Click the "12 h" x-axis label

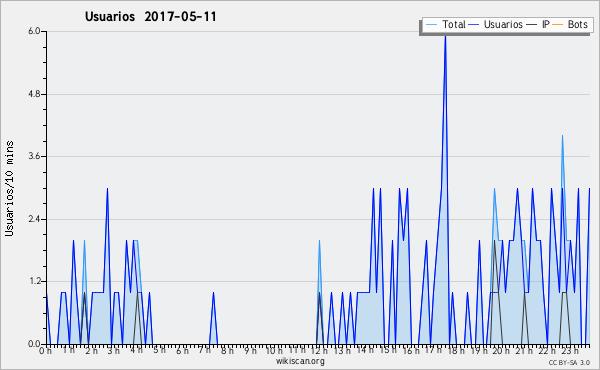click(x=319, y=350)
